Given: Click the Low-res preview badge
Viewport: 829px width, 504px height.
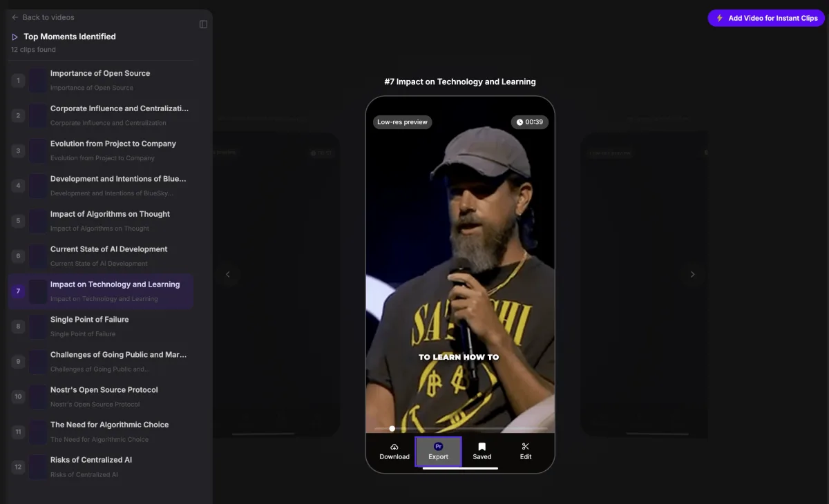Looking at the screenshot, I should pos(403,122).
